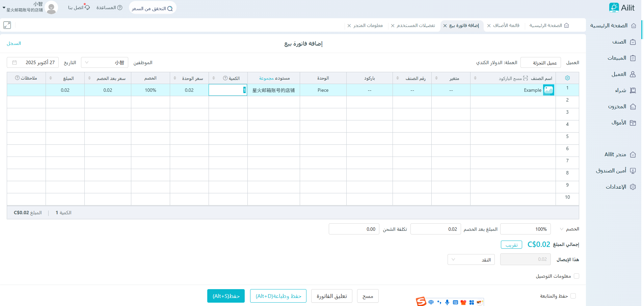The image size is (644, 306).
Task: Click the حفظ (Alt+S) save button
Action: click(226, 296)
